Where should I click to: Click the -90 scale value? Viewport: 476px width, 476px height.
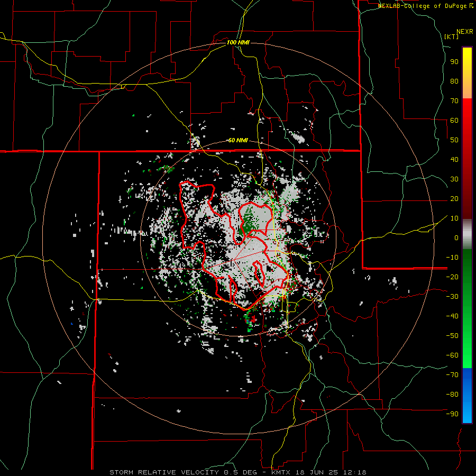tap(452, 414)
